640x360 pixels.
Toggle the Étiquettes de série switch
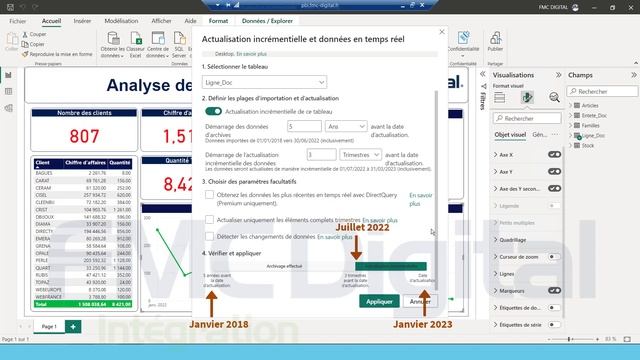554,325
